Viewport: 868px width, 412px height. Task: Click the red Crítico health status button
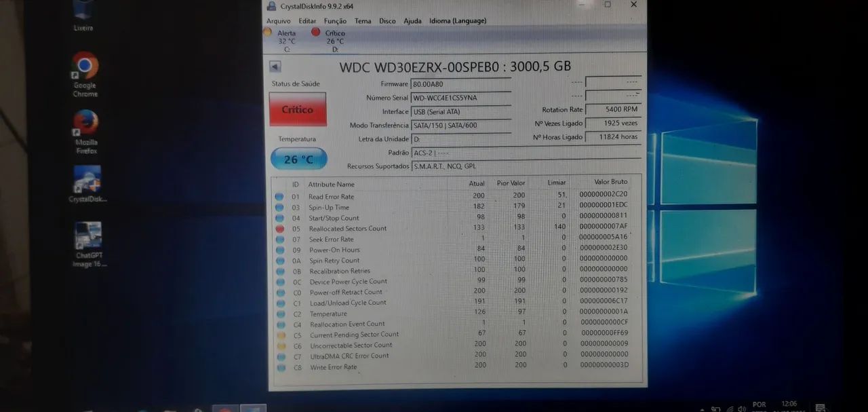coord(298,109)
